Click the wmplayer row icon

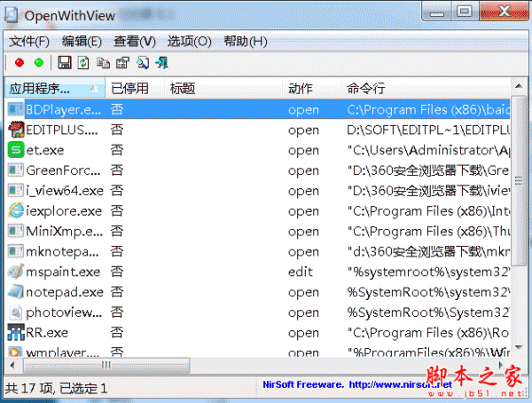(x=16, y=352)
